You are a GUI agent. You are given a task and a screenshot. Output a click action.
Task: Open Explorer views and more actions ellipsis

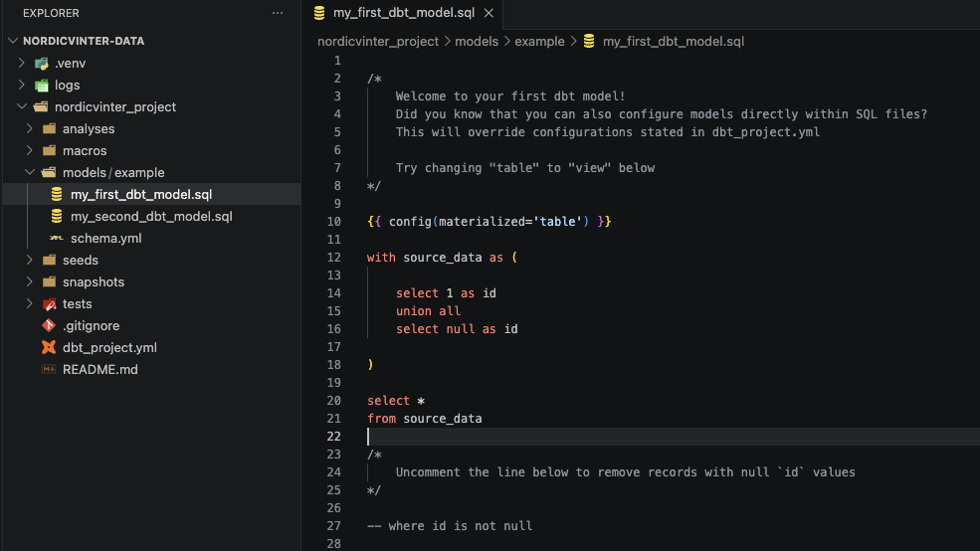(278, 13)
